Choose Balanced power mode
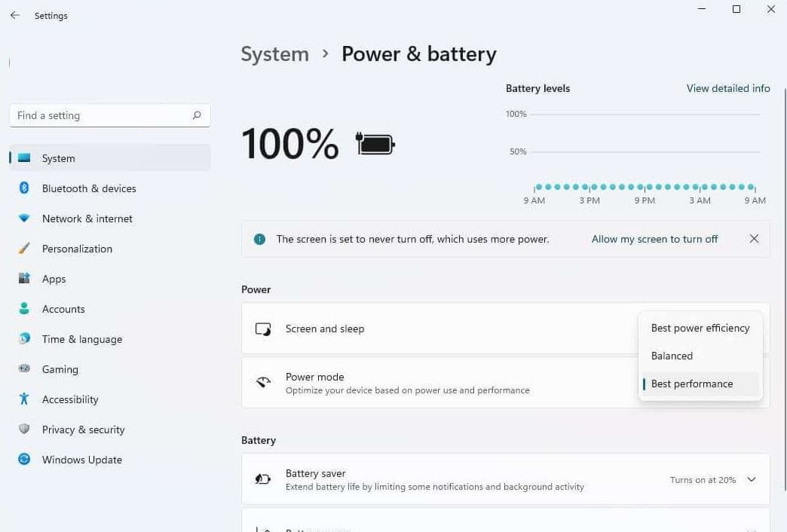This screenshot has width=787, height=532. pos(672,356)
